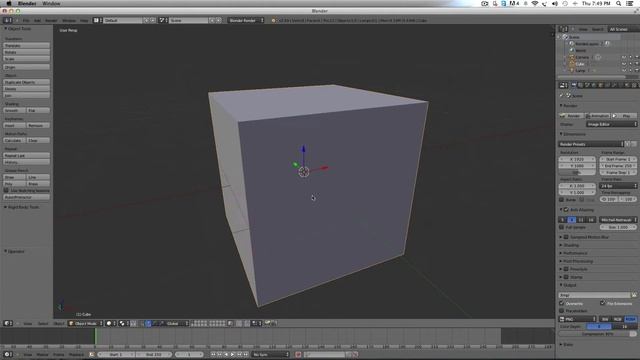This screenshot has height=360, width=640.
Task: Toggle Use Sketching Sessions checkbox
Action: 6,190
